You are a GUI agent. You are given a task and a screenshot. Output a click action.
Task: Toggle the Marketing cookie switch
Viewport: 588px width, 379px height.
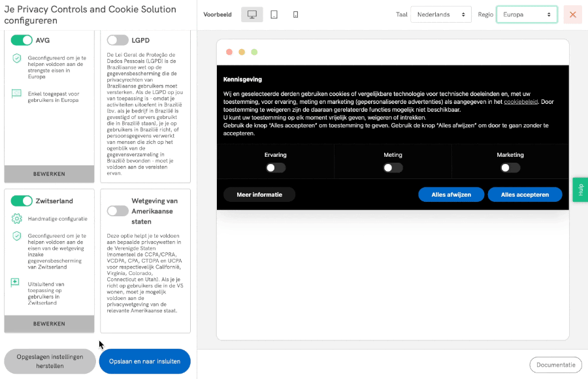point(510,167)
